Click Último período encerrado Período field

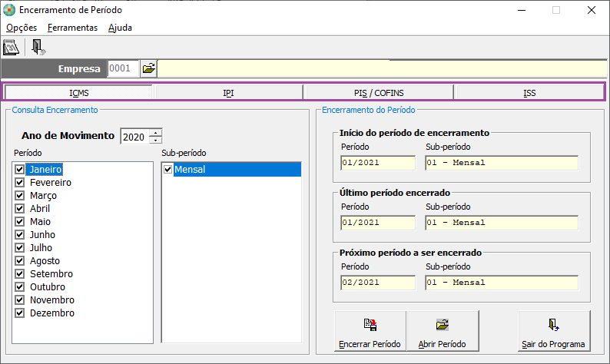[x=378, y=223]
